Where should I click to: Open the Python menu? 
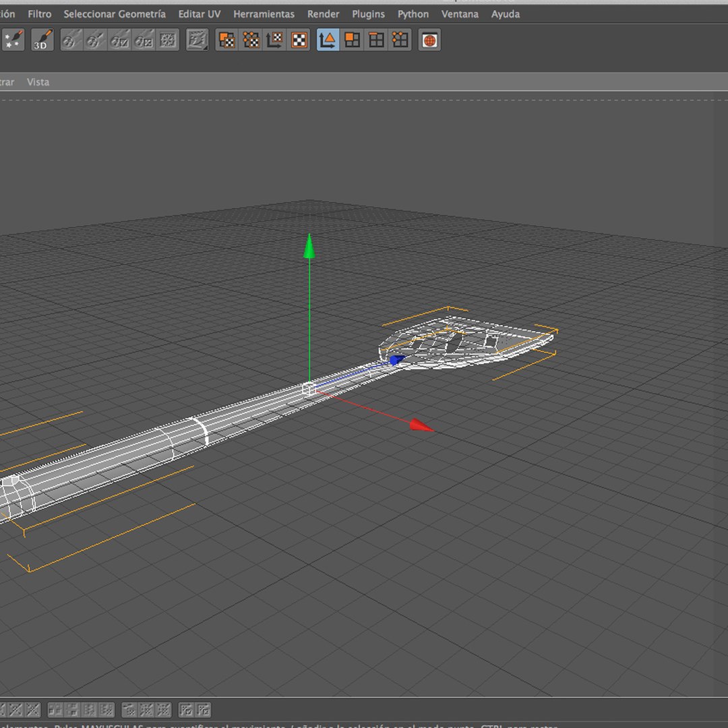click(413, 14)
